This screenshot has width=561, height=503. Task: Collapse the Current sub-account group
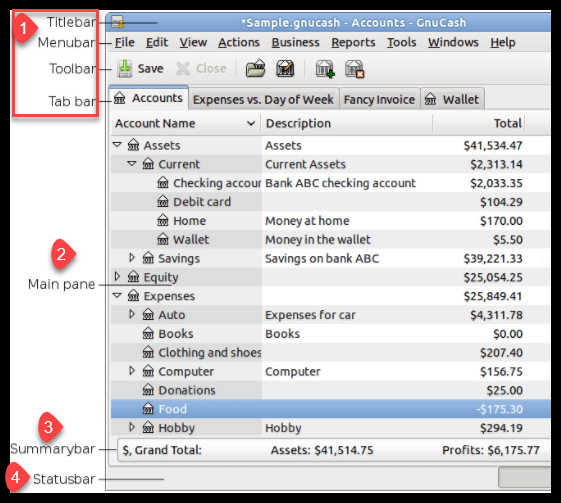point(132,163)
